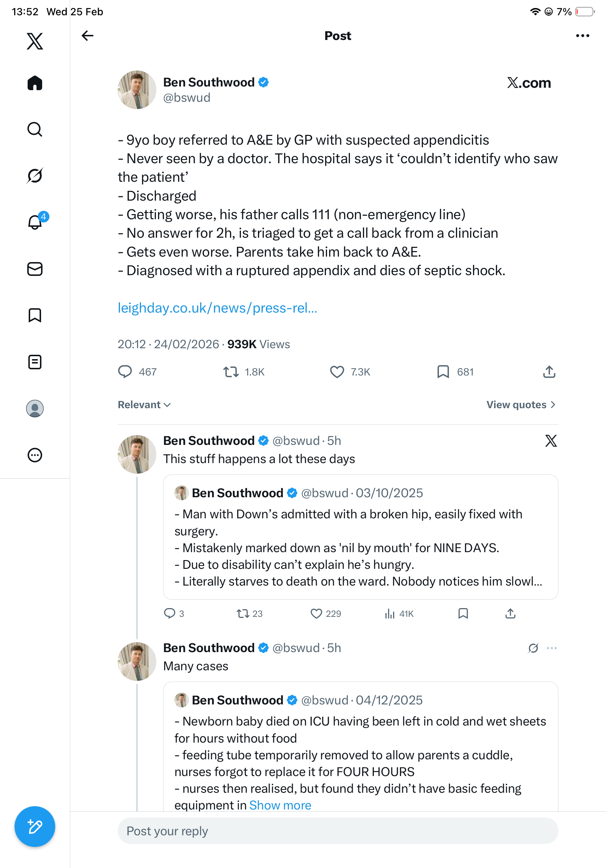Open notifications bell with 4 badge
Screen dimensions: 606x868
click(x=35, y=222)
